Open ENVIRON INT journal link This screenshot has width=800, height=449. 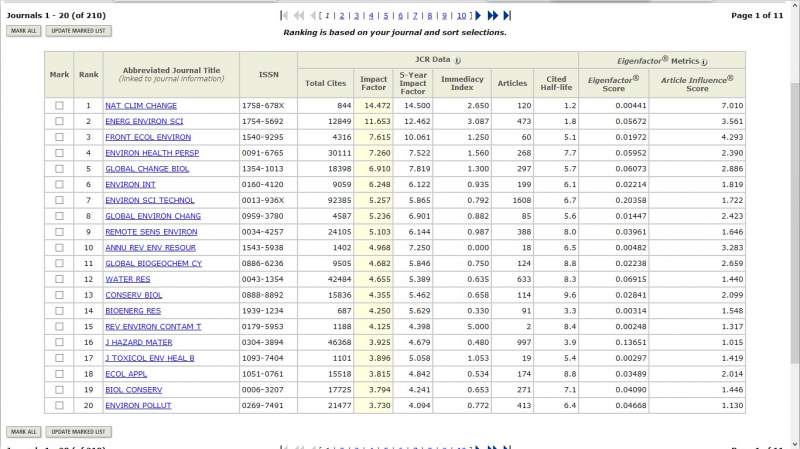click(x=130, y=185)
